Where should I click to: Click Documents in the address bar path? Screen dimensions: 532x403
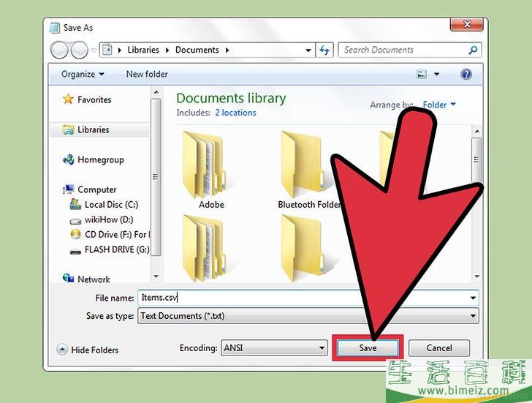[197, 50]
